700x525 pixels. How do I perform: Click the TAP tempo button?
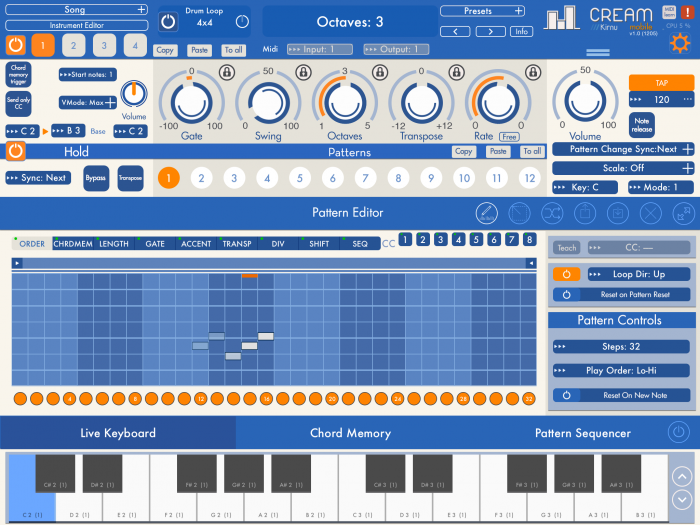pyautogui.click(x=661, y=83)
